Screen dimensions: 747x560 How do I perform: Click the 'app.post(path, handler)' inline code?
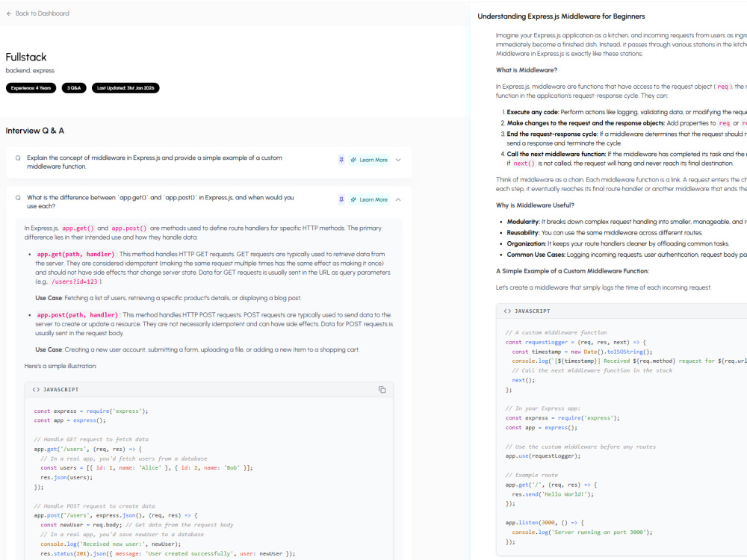[78, 315]
